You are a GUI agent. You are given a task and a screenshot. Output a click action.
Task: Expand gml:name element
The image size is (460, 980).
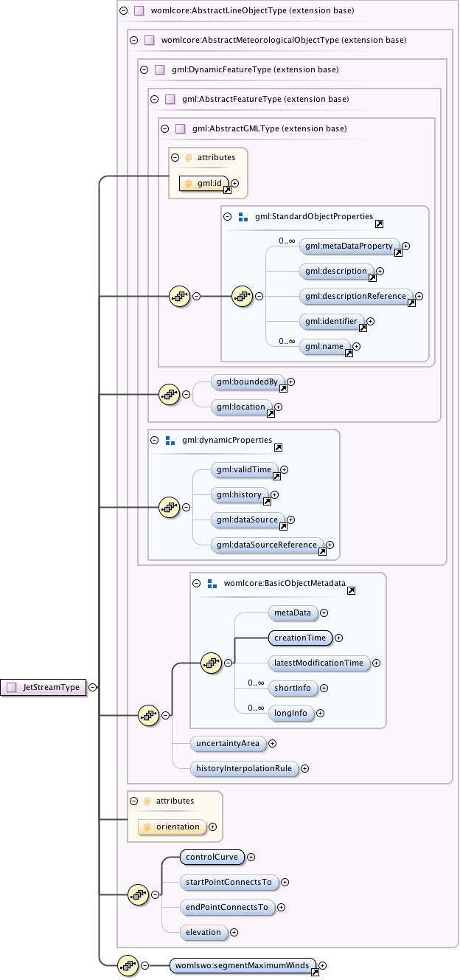click(x=357, y=347)
